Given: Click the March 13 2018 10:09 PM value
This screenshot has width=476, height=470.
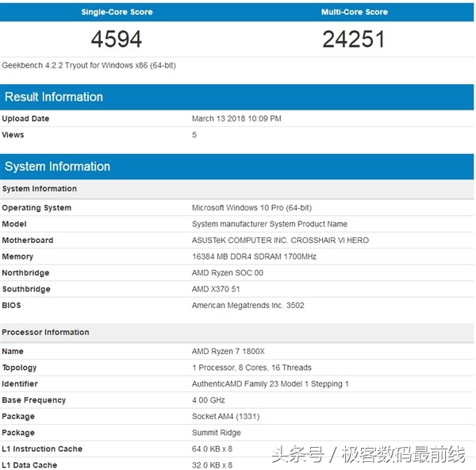Looking at the screenshot, I should point(236,118).
